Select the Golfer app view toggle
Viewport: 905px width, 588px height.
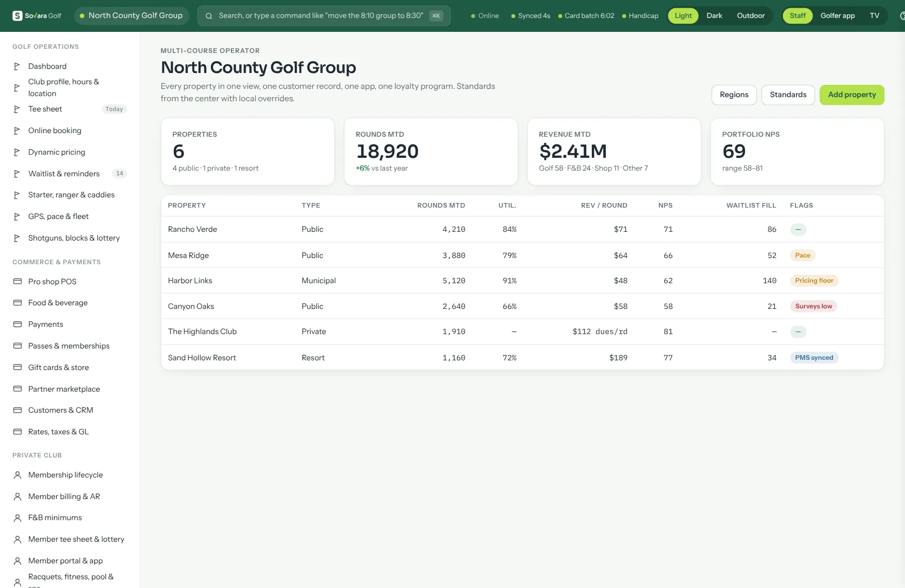click(838, 16)
